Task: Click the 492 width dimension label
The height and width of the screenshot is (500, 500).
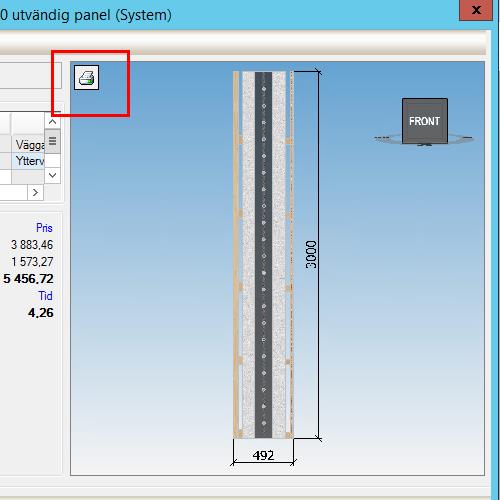Action: (263, 455)
